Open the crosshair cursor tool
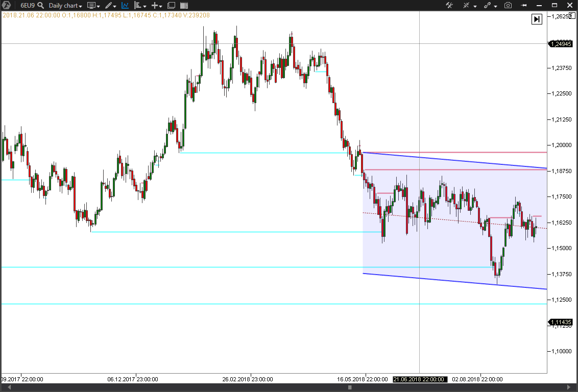 tap(467, 6)
